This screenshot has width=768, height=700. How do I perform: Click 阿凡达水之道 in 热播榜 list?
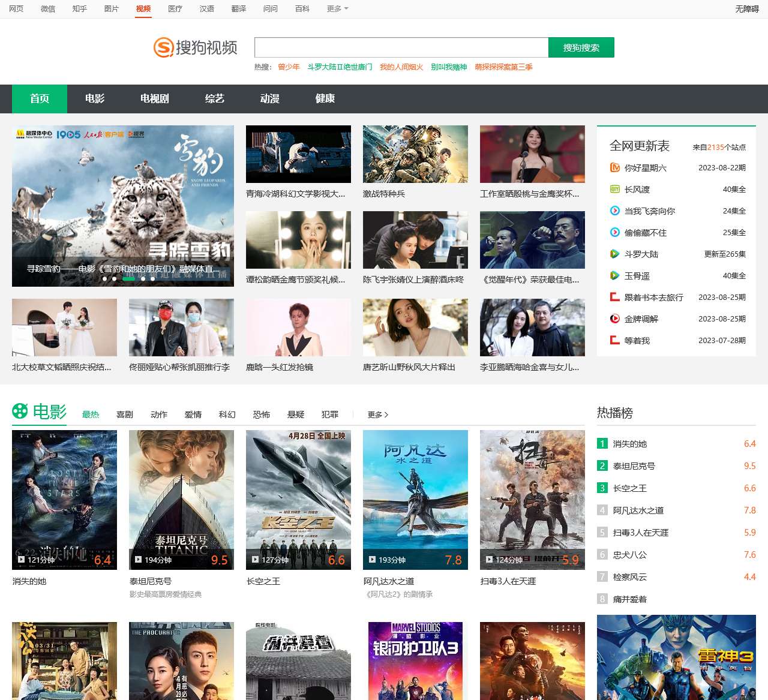(638, 510)
